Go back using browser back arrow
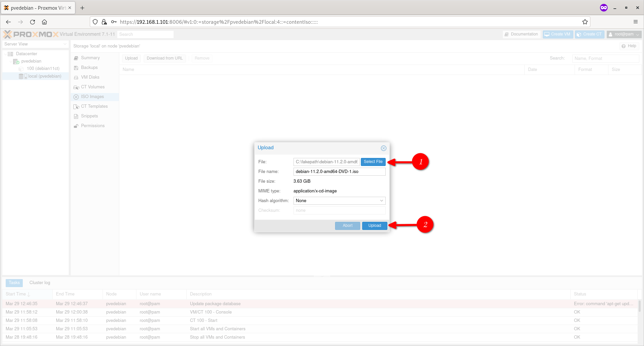The width and height of the screenshot is (644, 346). (8, 22)
